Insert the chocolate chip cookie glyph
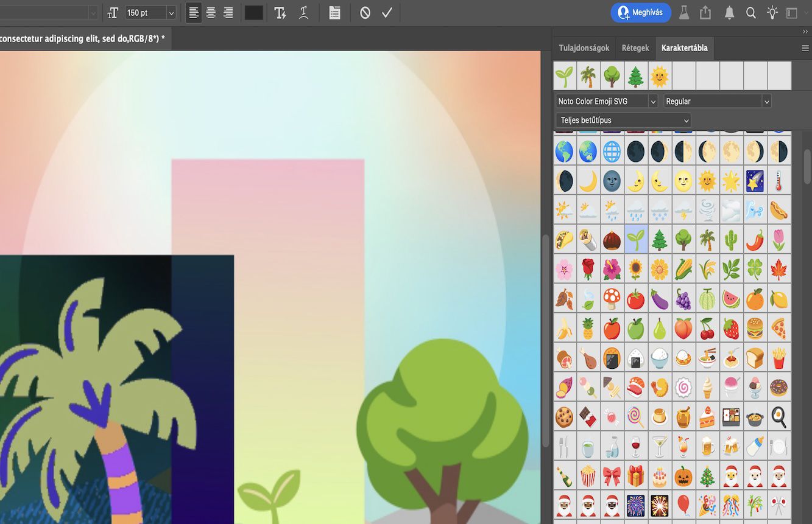This screenshot has height=524, width=812. pyautogui.click(x=564, y=417)
